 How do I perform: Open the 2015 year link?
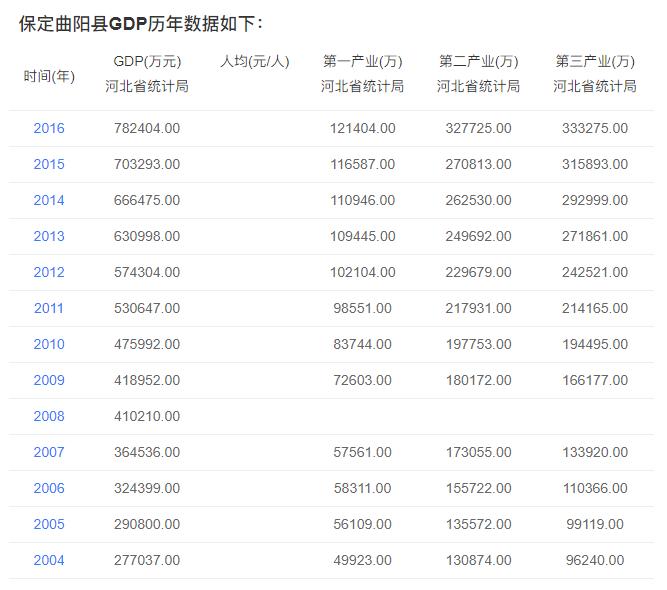(x=49, y=164)
